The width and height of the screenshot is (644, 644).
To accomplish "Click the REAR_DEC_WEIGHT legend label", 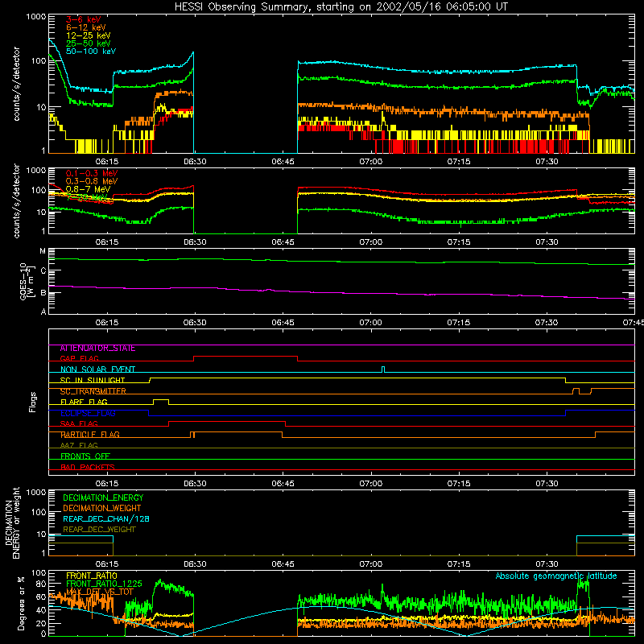I will point(99,530).
